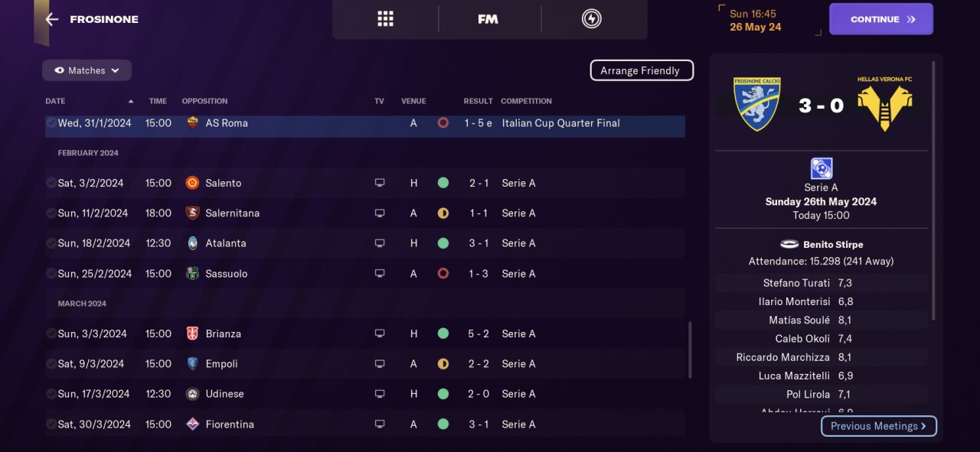Click the Serie A competition logo in panel
The width and height of the screenshot is (980, 452).
pos(821,168)
